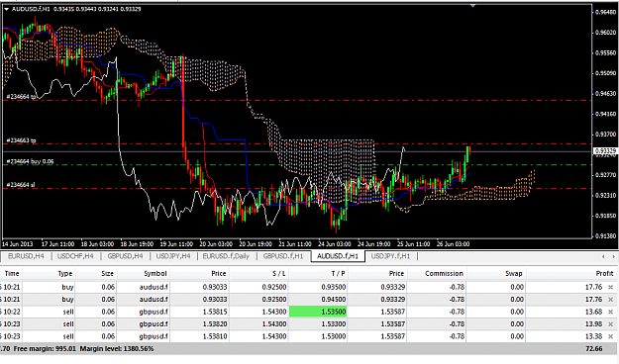Close the gbpusd.f sell order at 1.53815
The height and width of the screenshot is (364, 619).
click(611, 312)
